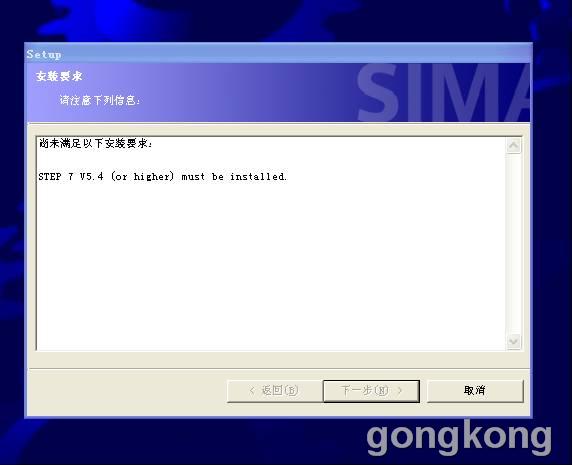Click the SIMATIC logo in the header

[442, 93]
